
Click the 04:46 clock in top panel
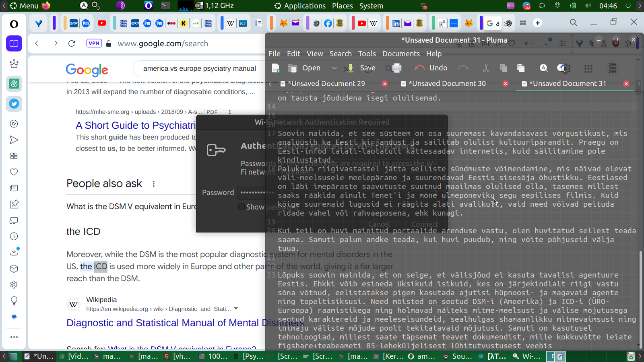pyautogui.click(x=608, y=6)
